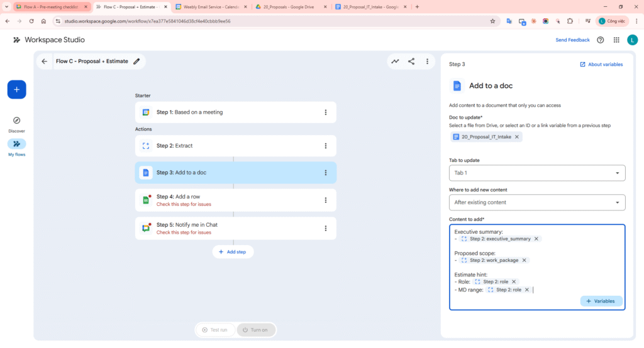The image size is (644, 348).
Task: Go back using the arrow beside flow title
Action: pyautogui.click(x=44, y=62)
